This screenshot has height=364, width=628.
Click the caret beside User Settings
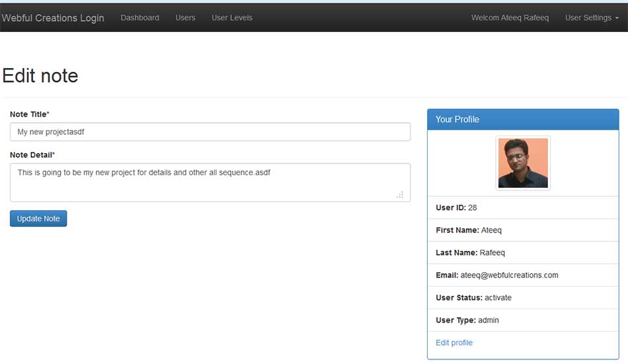(x=617, y=18)
